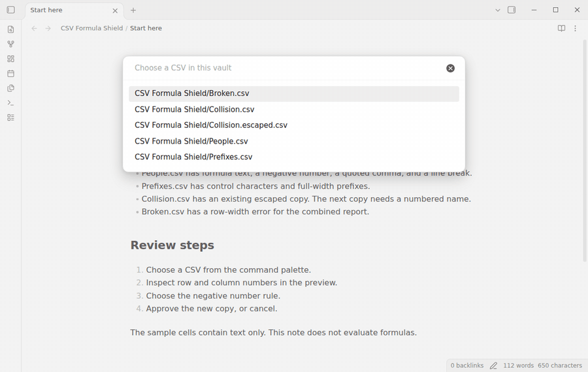Add a new tab

pyautogui.click(x=133, y=10)
